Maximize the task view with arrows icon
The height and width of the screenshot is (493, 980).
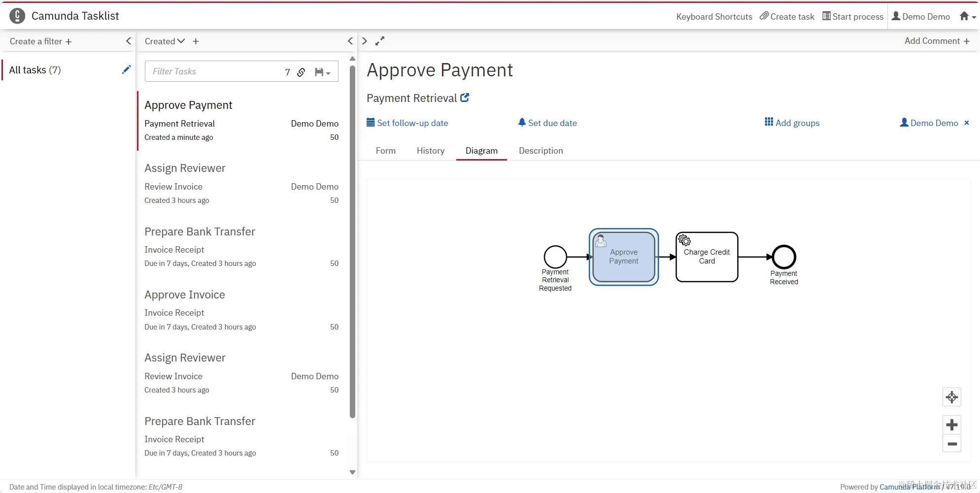[x=379, y=41]
